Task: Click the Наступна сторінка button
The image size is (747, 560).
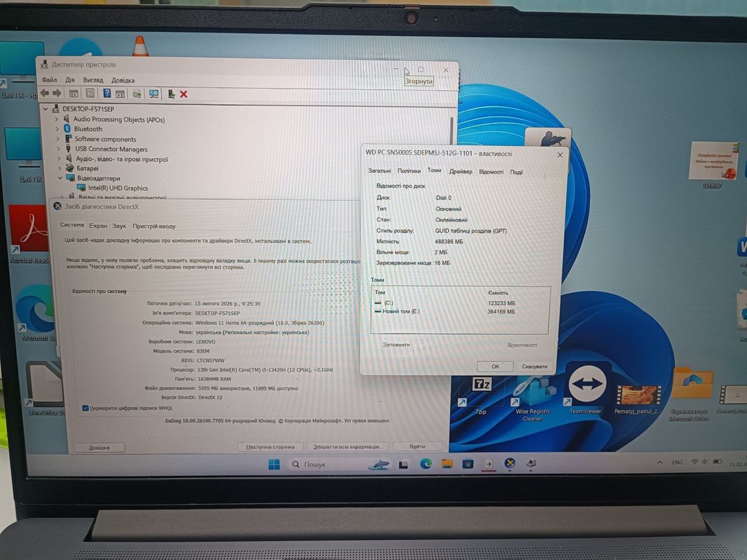Action: [271, 447]
